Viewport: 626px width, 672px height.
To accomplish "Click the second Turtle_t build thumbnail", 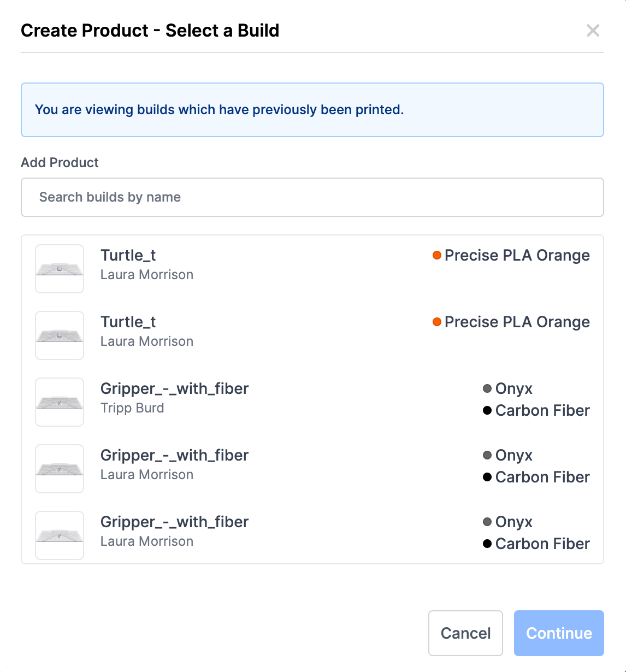I will [60, 335].
